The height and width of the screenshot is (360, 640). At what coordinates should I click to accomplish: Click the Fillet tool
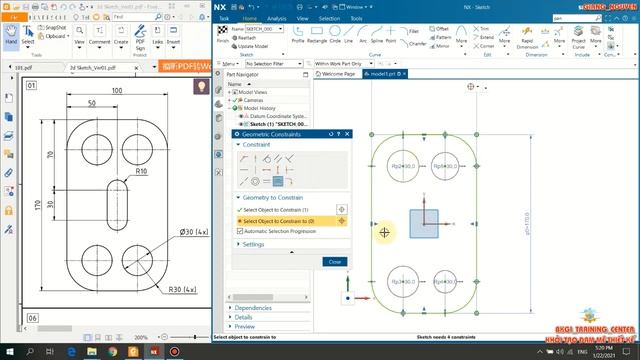(409, 31)
